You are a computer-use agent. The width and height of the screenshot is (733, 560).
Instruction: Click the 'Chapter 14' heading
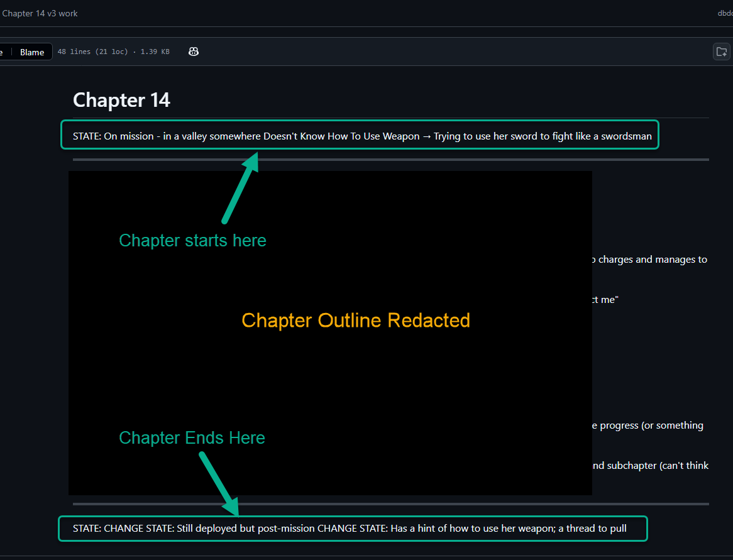point(121,100)
